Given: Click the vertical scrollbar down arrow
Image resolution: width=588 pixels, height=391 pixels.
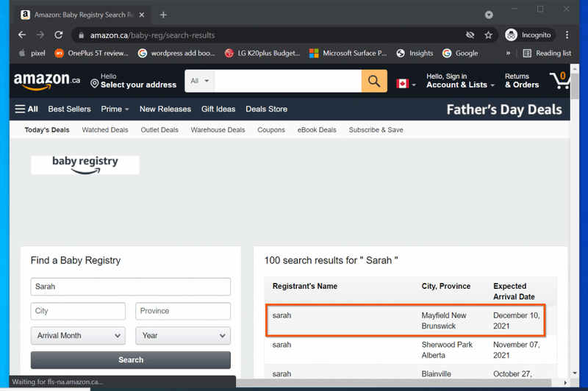Looking at the screenshot, I should pyautogui.click(x=575, y=373).
